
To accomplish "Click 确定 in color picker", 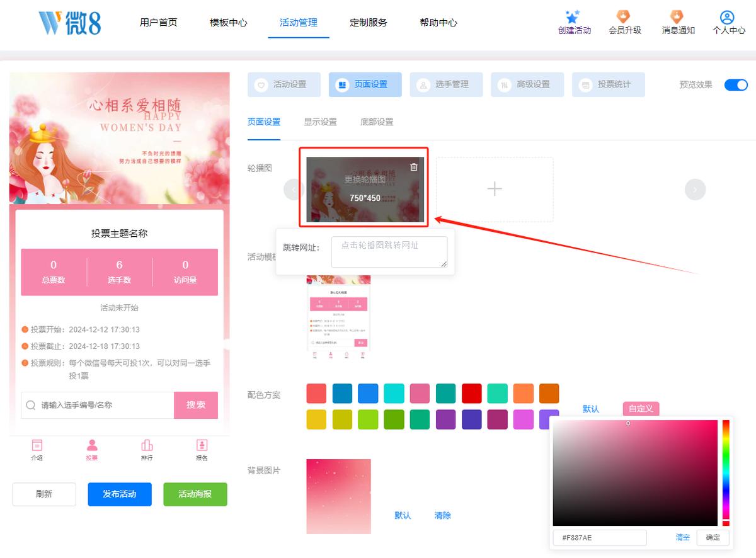I will coord(713,538).
